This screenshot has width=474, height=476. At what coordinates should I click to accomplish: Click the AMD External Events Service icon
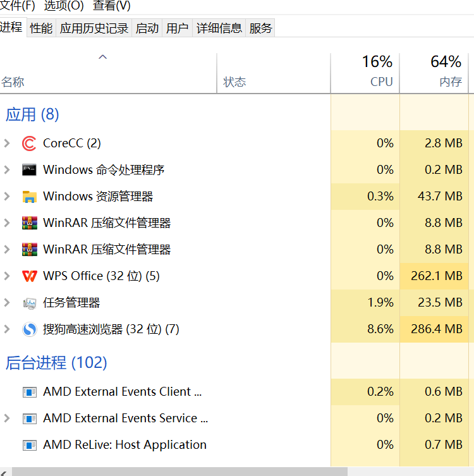30,418
